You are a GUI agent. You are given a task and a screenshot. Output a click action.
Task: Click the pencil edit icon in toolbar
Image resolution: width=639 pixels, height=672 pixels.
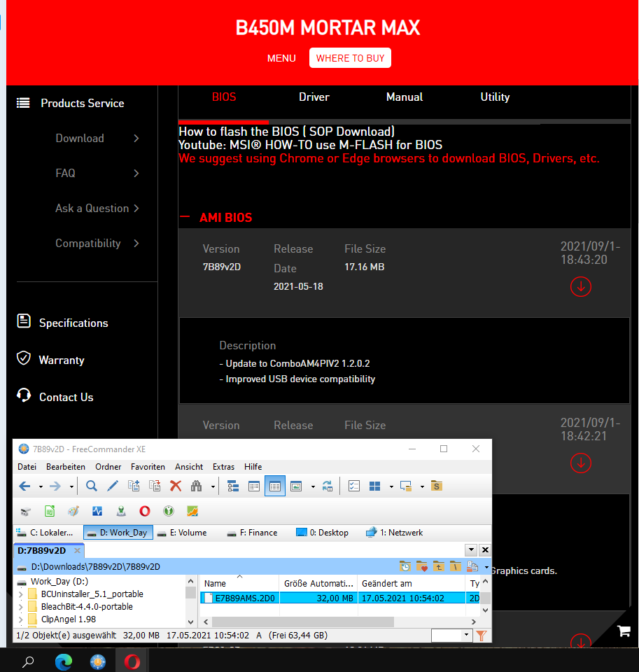point(112,486)
